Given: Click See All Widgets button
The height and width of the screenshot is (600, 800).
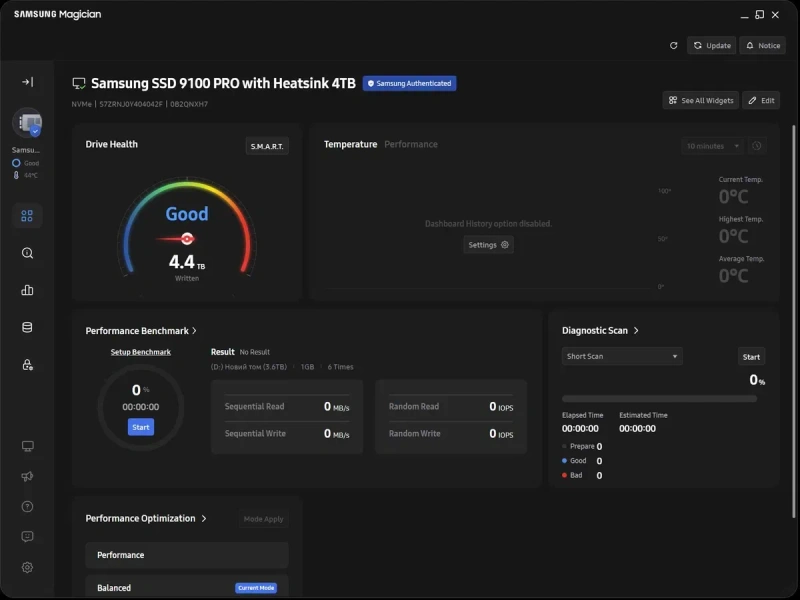Looking at the screenshot, I should [x=701, y=101].
